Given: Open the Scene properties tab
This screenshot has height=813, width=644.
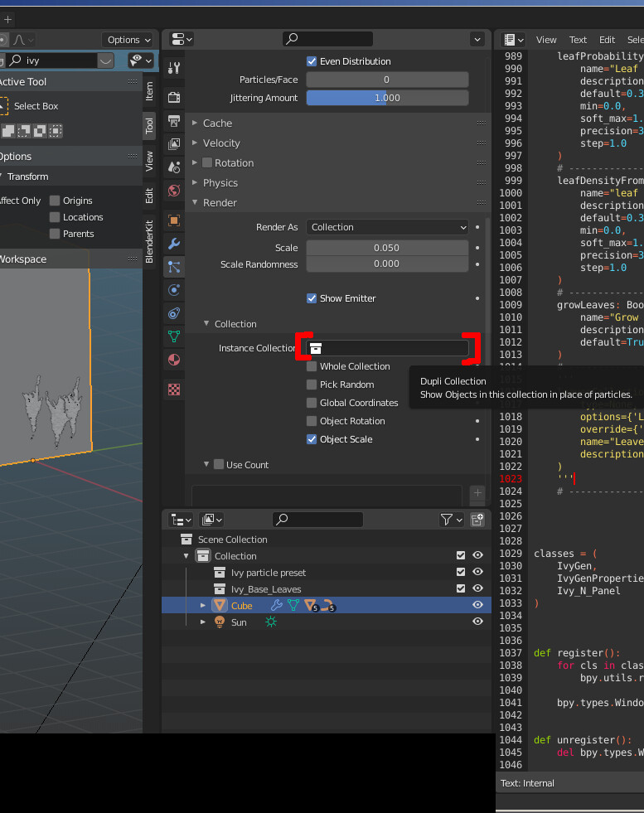Looking at the screenshot, I should pyautogui.click(x=174, y=167).
